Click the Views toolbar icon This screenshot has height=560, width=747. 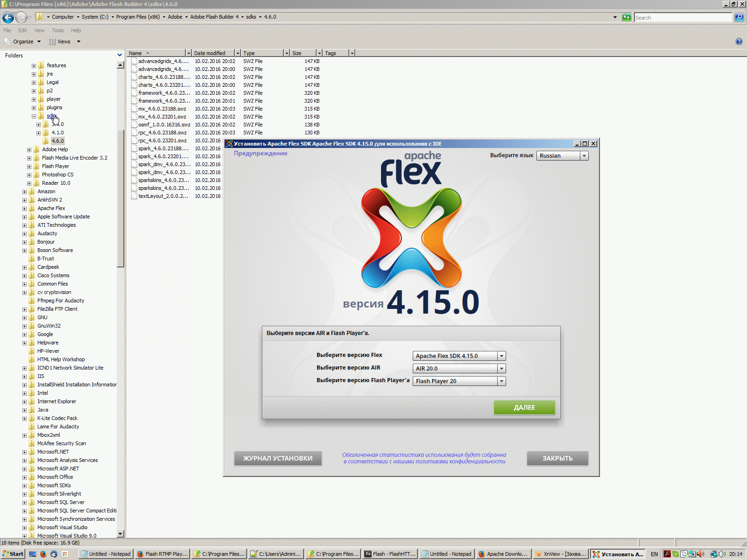click(53, 42)
